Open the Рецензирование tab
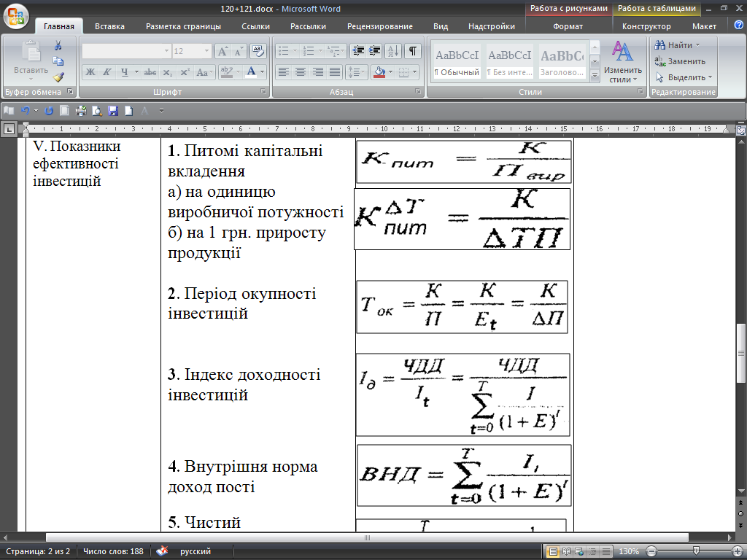 pos(379,27)
